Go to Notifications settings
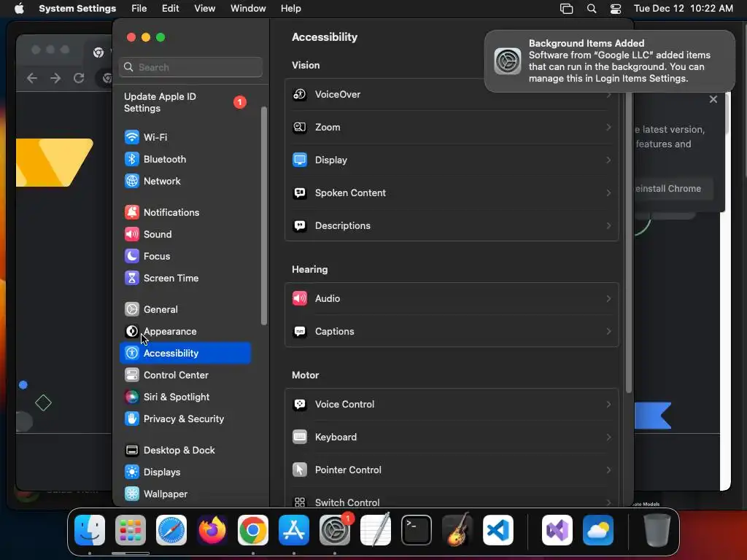 185,212
